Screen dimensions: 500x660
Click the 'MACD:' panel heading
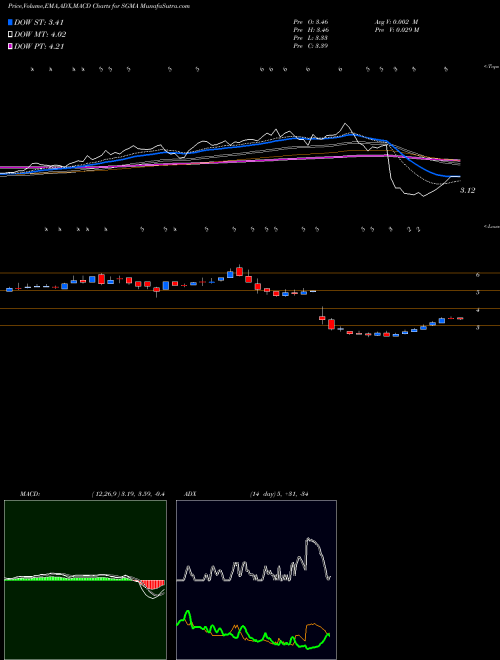29,494
